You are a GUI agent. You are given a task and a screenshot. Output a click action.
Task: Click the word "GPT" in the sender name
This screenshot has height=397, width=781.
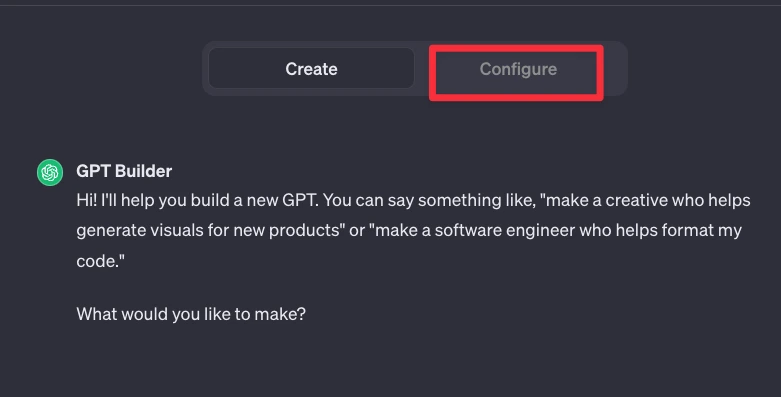tap(93, 171)
